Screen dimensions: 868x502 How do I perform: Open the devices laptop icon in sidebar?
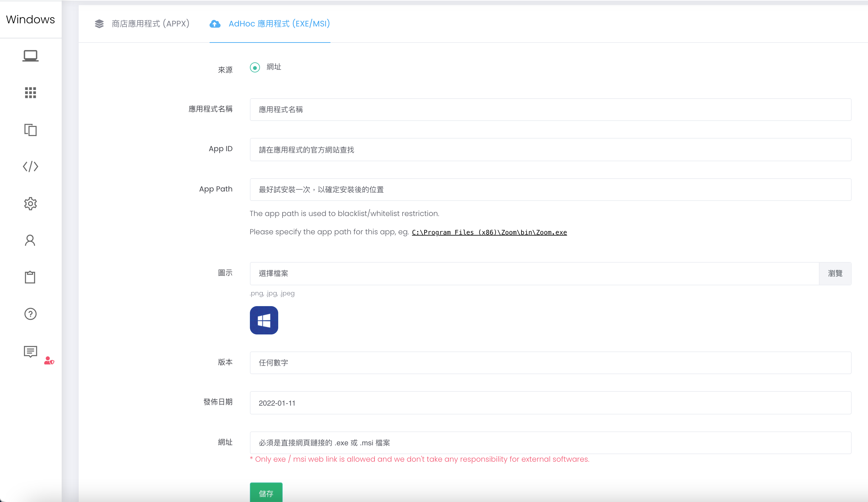(x=30, y=56)
